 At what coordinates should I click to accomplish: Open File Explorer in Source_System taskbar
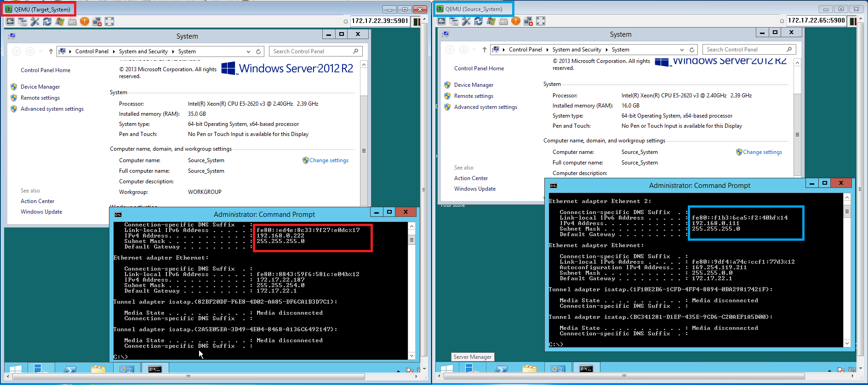pyautogui.click(x=529, y=369)
